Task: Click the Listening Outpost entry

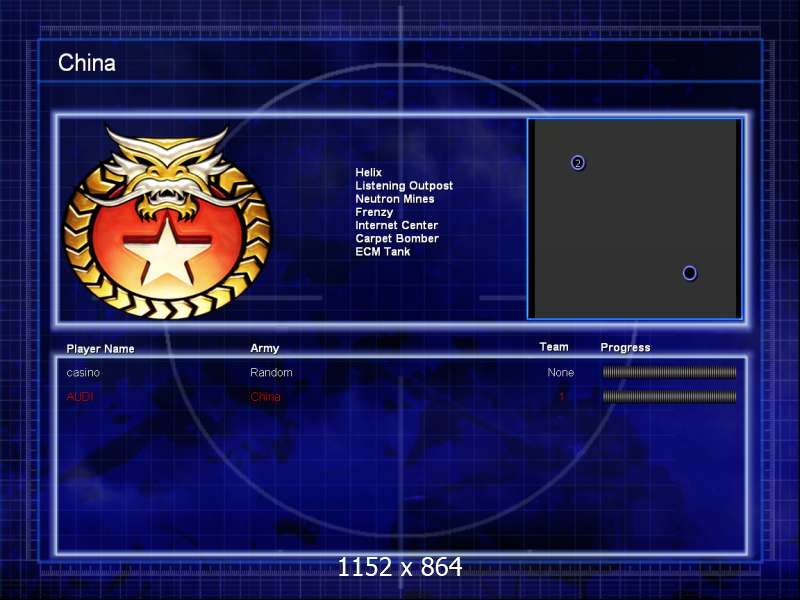Action: pyautogui.click(x=404, y=186)
